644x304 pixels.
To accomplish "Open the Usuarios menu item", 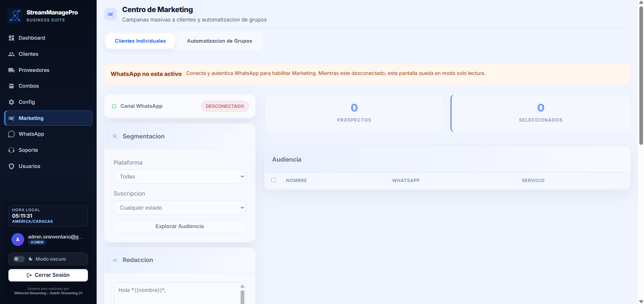I will coord(48,166).
